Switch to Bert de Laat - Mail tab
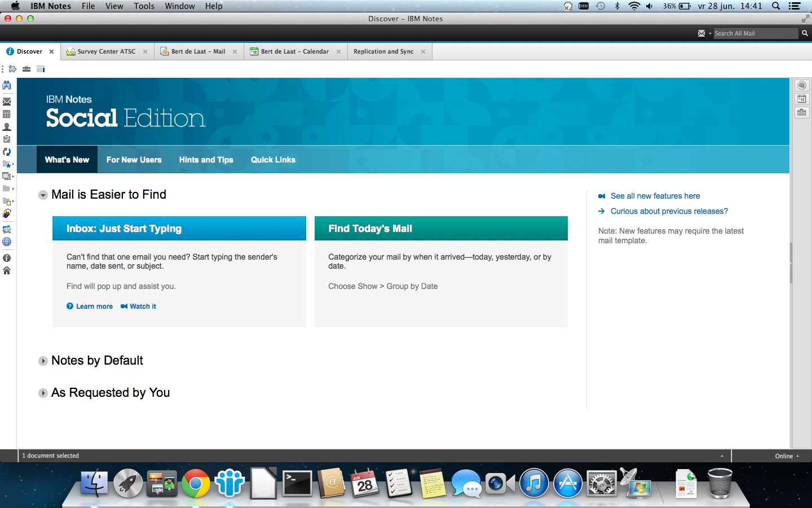This screenshot has height=508, width=812. click(198, 51)
